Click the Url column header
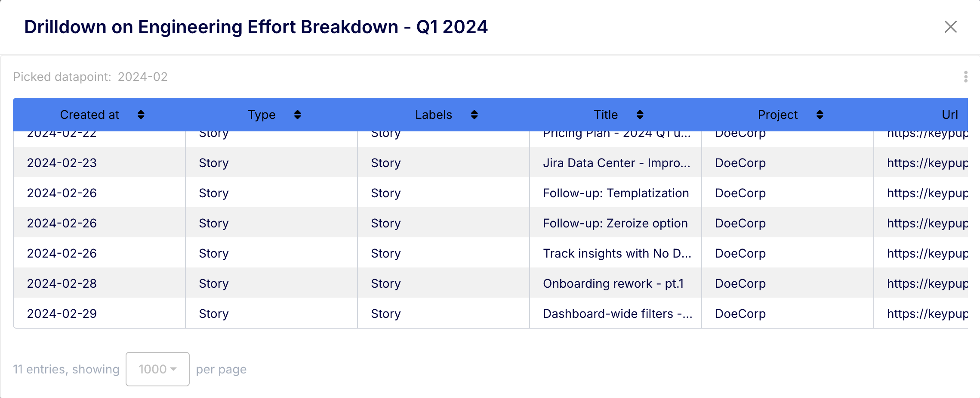This screenshot has height=398, width=980. 949,115
